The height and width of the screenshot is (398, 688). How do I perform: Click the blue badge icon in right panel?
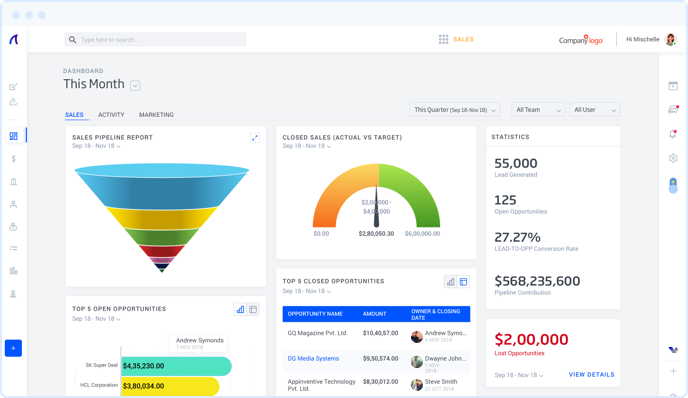point(673,185)
